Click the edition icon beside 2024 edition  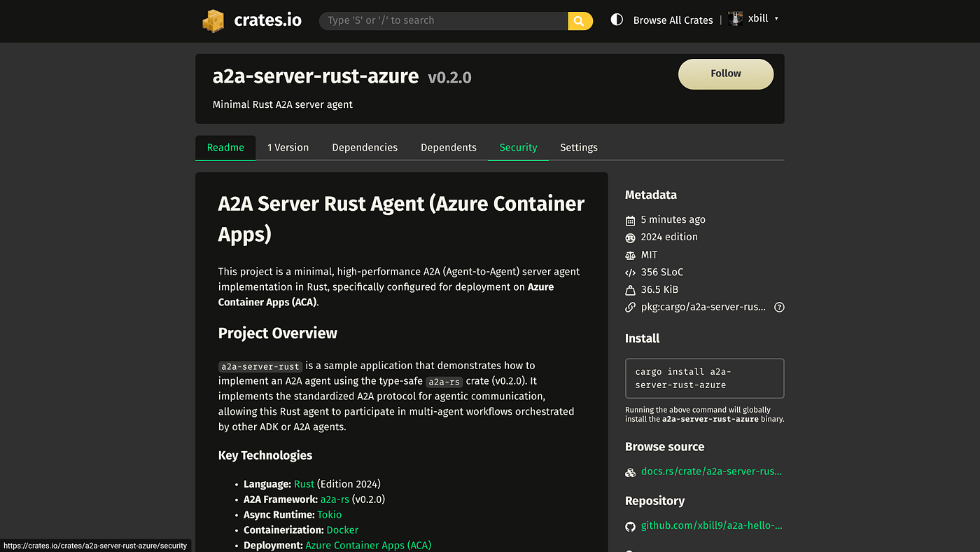[x=630, y=237]
